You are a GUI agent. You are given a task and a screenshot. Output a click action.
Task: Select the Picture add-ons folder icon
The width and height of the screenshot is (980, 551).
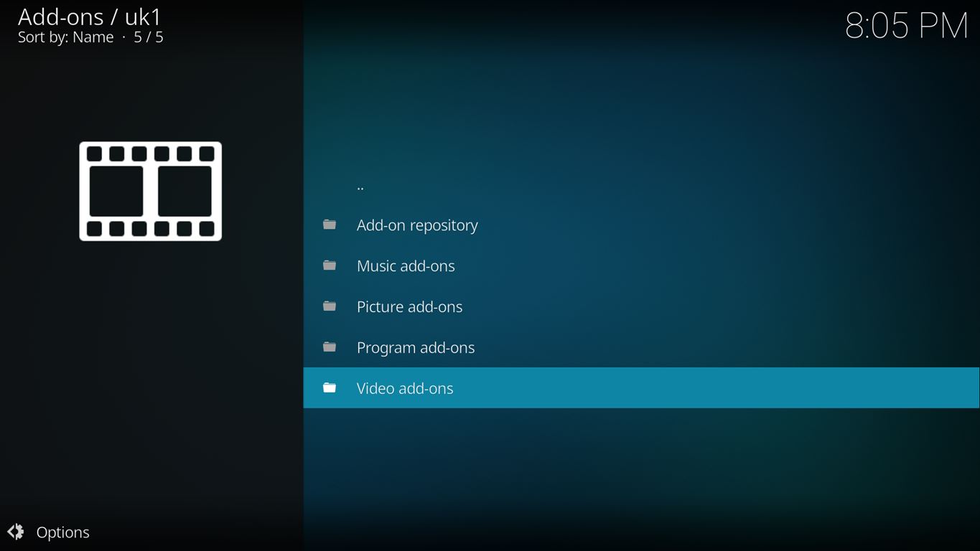(330, 306)
